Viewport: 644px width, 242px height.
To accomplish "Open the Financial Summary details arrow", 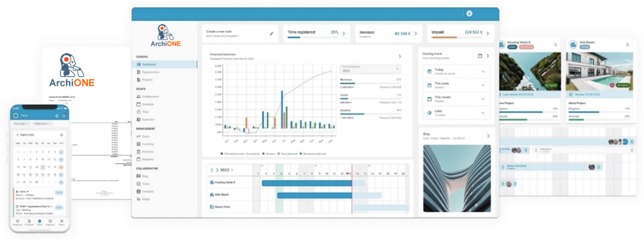I will [399, 56].
